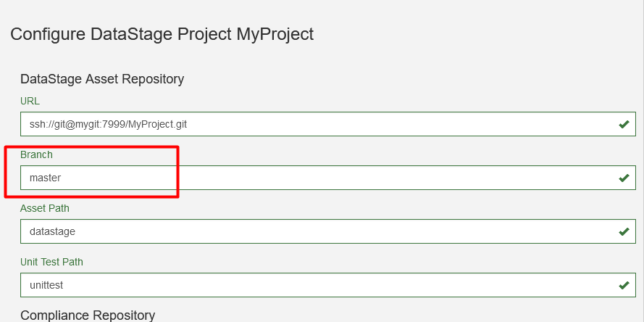
Task: Click the 'Branch' field label
Action: [x=36, y=154]
